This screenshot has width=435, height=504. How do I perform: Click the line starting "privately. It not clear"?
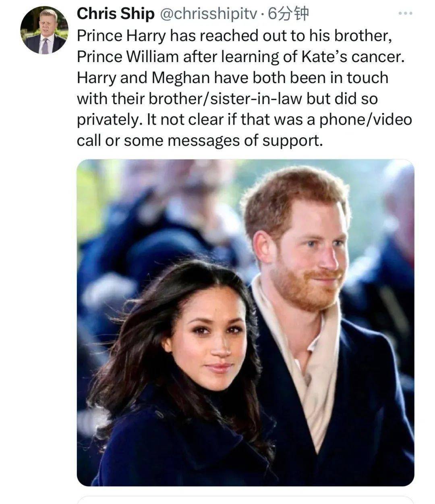point(244,120)
